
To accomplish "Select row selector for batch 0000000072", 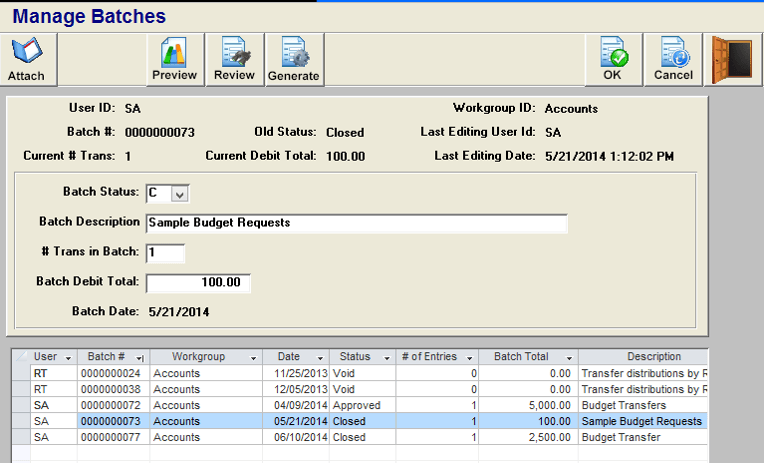I will [x=21, y=405].
